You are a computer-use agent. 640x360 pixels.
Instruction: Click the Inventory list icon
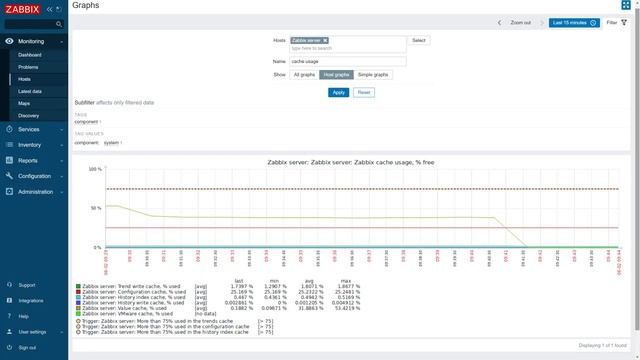9,144
